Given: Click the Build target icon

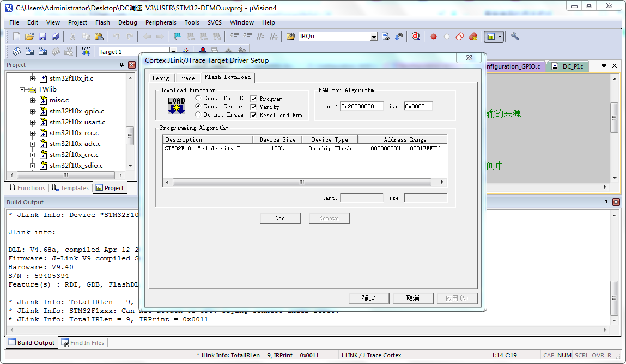Looking at the screenshot, I should click(x=29, y=51).
